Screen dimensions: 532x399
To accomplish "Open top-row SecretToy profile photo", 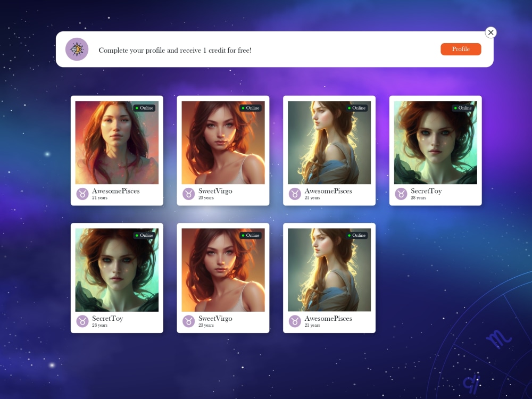I will click(435, 143).
